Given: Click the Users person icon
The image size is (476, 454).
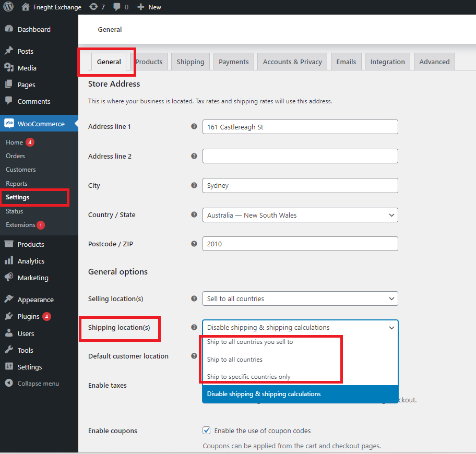Looking at the screenshot, I should [x=9, y=333].
